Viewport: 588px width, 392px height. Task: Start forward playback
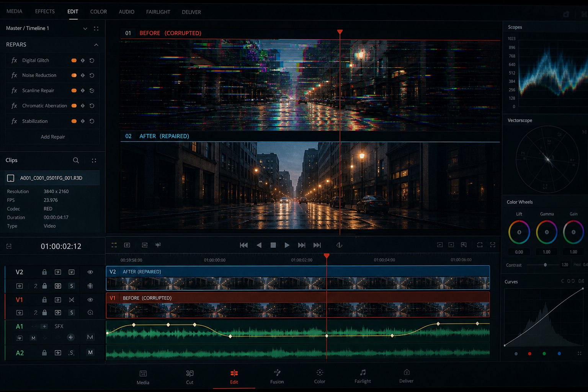287,245
